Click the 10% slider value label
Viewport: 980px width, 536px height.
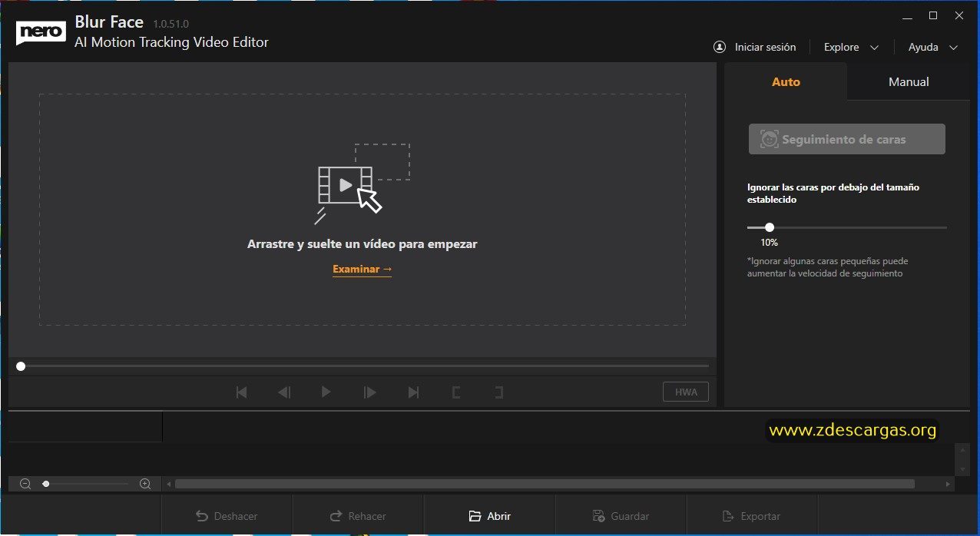click(769, 243)
